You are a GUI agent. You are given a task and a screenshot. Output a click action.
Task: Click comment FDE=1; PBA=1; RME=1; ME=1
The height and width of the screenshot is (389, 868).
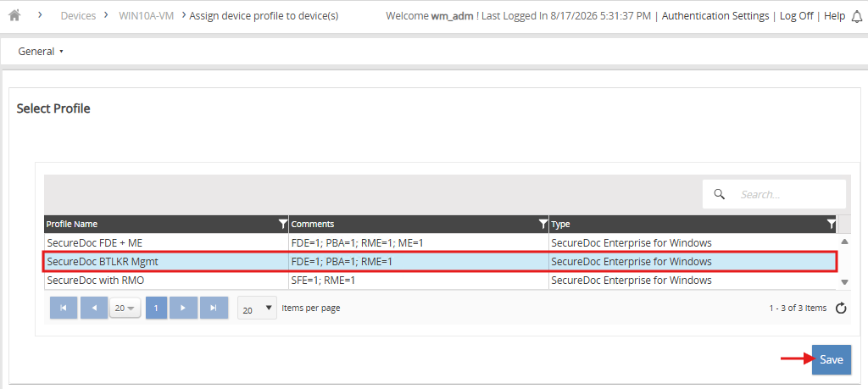(357, 242)
